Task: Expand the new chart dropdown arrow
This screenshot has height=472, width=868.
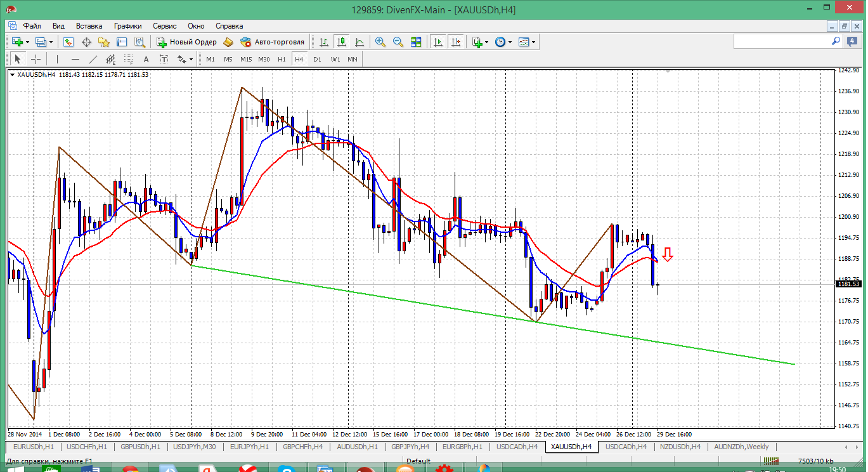Action: tap(27, 43)
